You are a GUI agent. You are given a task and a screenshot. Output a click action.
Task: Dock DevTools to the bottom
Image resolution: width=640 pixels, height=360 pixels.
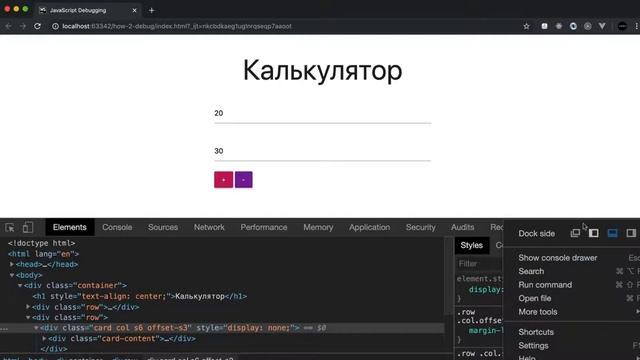(x=612, y=233)
